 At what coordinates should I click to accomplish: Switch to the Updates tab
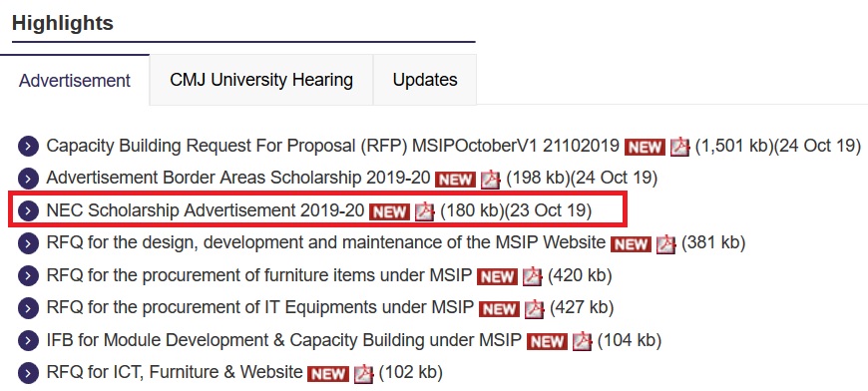[x=425, y=80]
